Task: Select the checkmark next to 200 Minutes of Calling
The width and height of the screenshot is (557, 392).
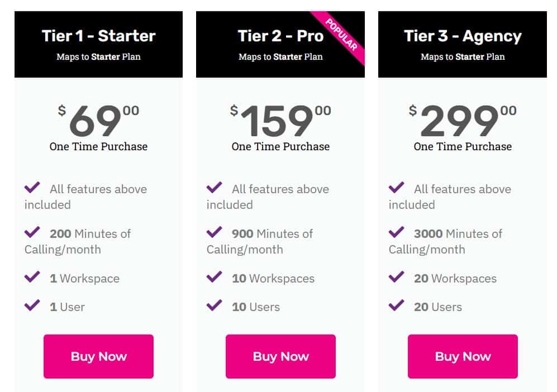Action: 34,231
